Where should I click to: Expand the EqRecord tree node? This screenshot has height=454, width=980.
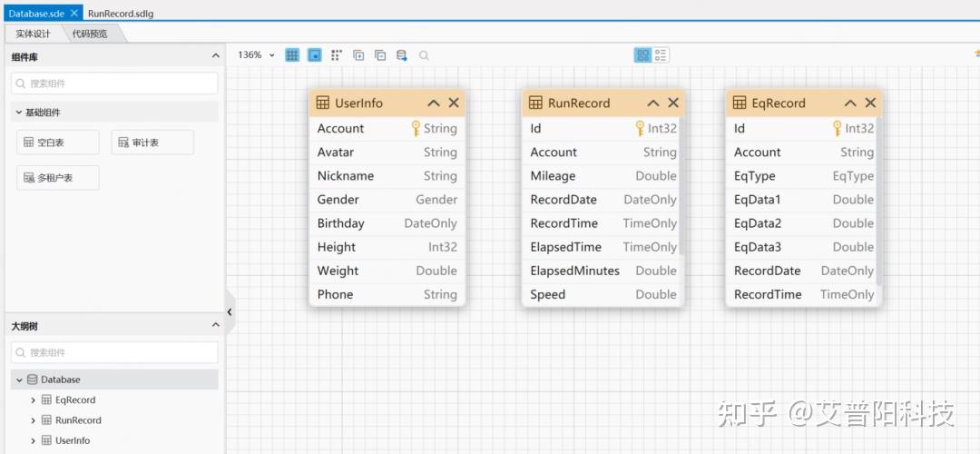coord(34,400)
